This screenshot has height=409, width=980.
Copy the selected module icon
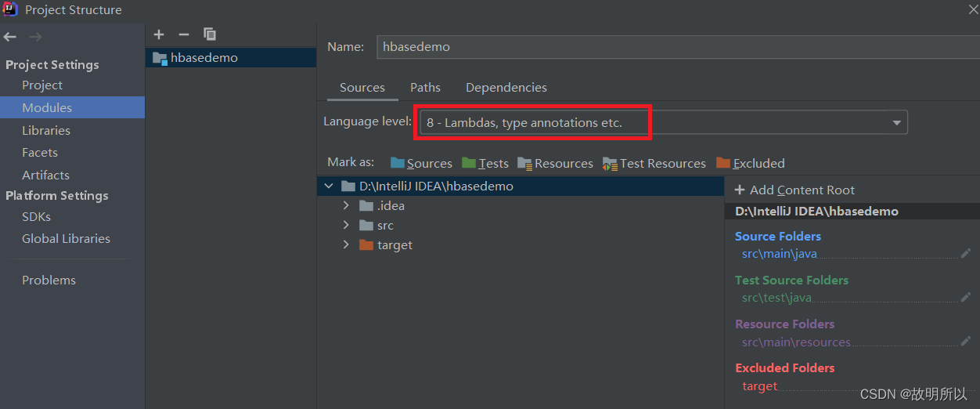[210, 34]
